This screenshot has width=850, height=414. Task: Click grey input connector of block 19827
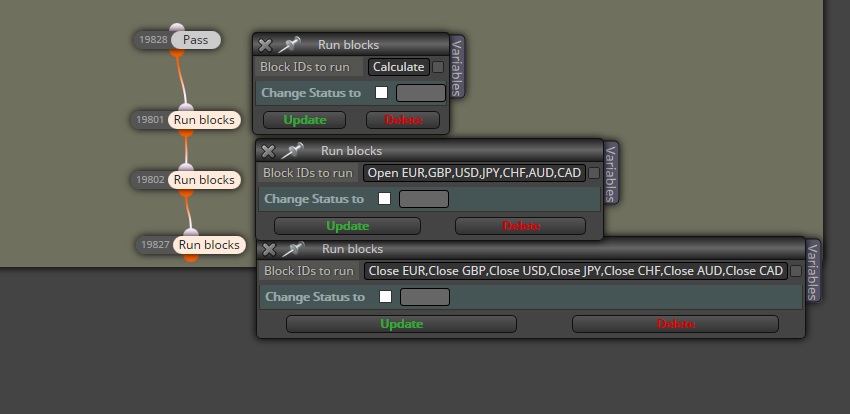pos(191,232)
